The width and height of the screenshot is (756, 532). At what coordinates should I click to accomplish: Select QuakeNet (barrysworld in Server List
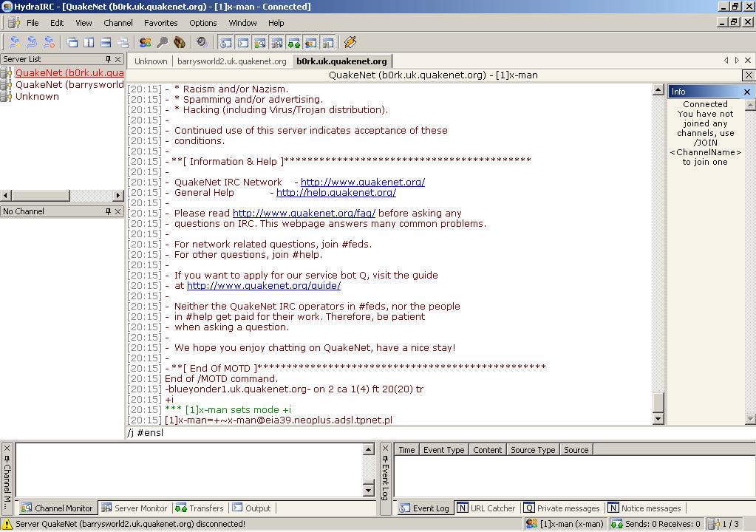[x=69, y=85]
